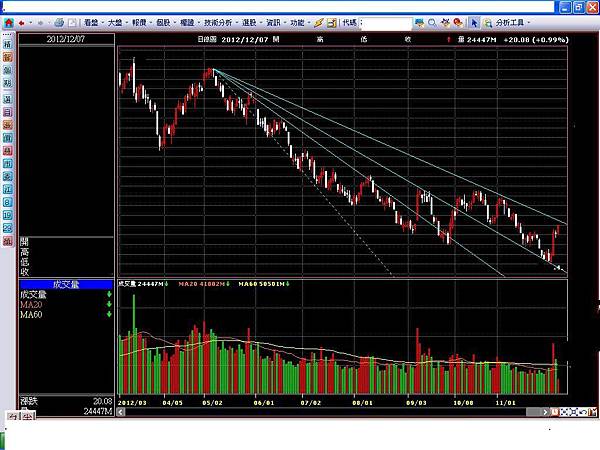Open the 功能 menu
The width and height of the screenshot is (600, 450).
pos(297,23)
